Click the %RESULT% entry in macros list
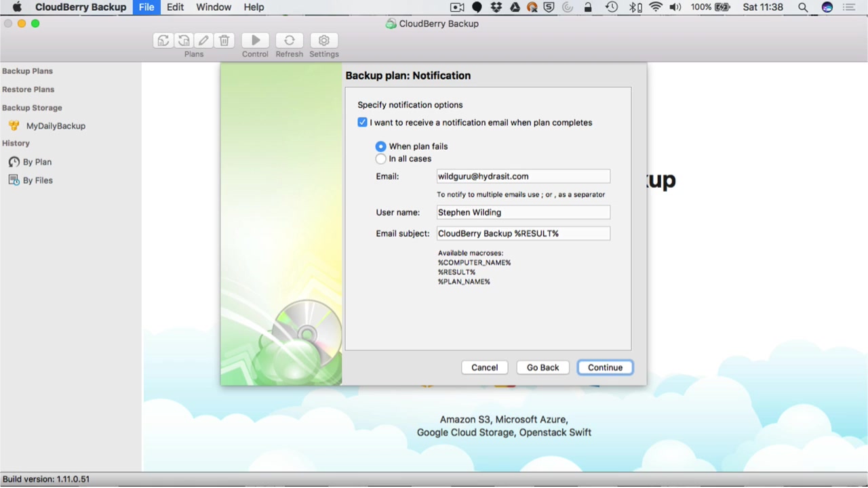Screen dimensions: 868x488 point(456,272)
